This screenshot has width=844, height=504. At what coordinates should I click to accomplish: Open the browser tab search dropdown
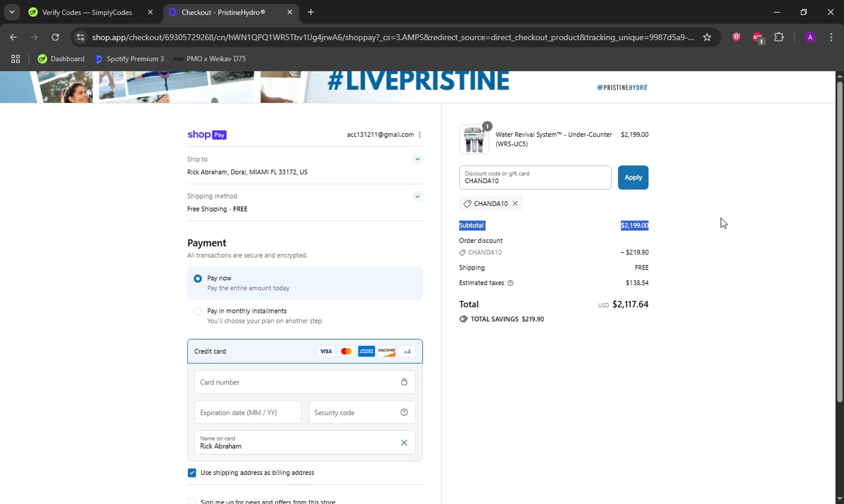pos(12,12)
